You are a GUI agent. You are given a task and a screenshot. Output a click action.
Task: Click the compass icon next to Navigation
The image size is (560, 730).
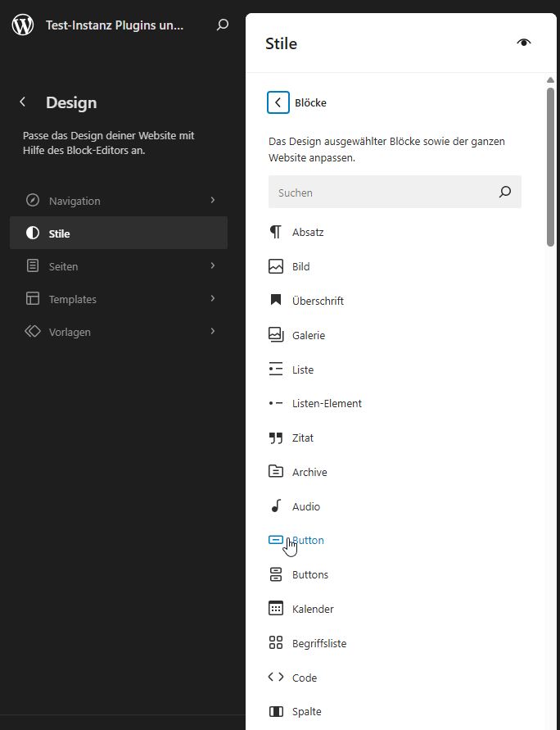(x=33, y=201)
